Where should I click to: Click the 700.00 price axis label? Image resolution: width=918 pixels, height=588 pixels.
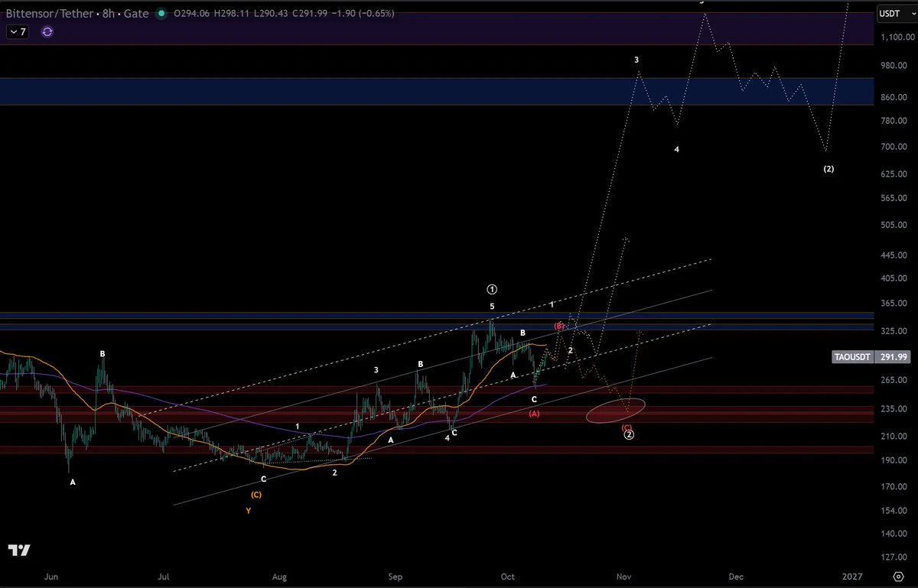click(x=893, y=147)
